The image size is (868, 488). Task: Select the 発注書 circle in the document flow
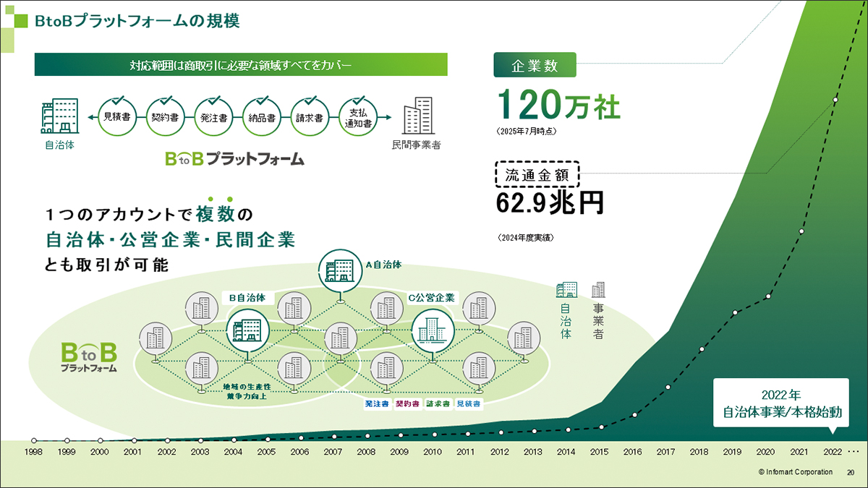click(214, 116)
